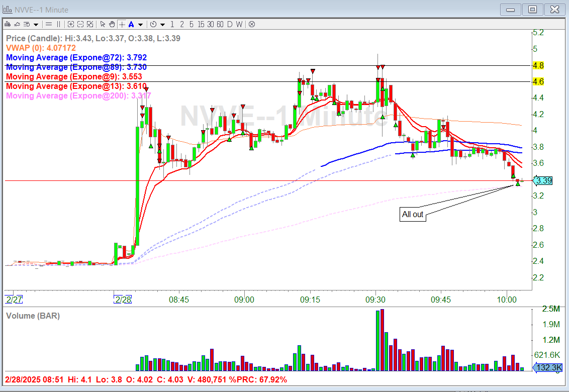Switch to the Daily (D) timeframe
The width and height of the screenshot is (569, 392).
click(230, 24)
